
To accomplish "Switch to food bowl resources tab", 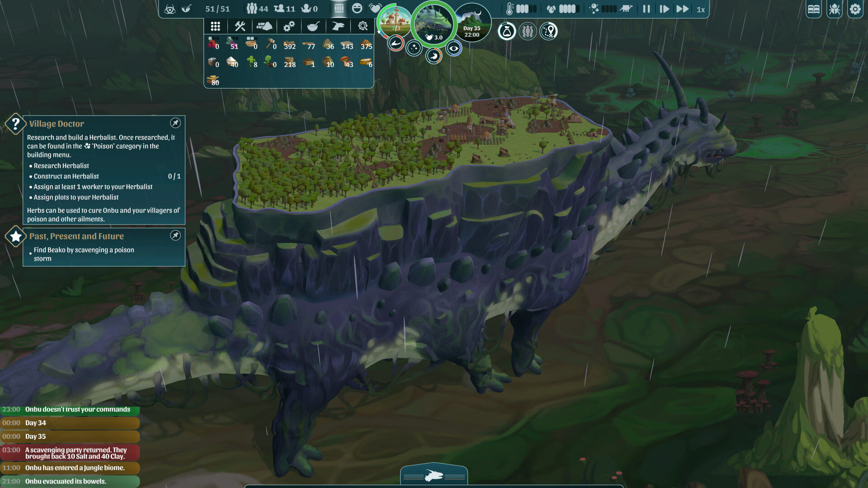I will click(x=313, y=26).
